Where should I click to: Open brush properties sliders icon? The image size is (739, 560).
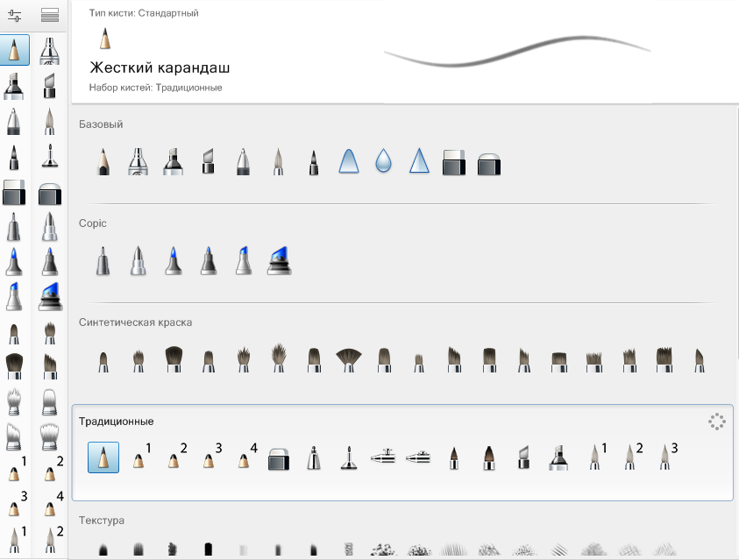(15, 15)
